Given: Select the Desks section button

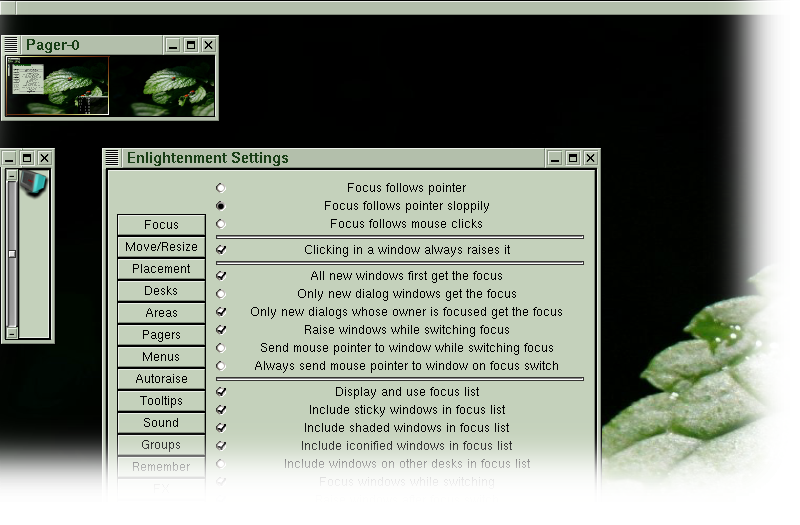Looking at the screenshot, I should click(x=161, y=291).
